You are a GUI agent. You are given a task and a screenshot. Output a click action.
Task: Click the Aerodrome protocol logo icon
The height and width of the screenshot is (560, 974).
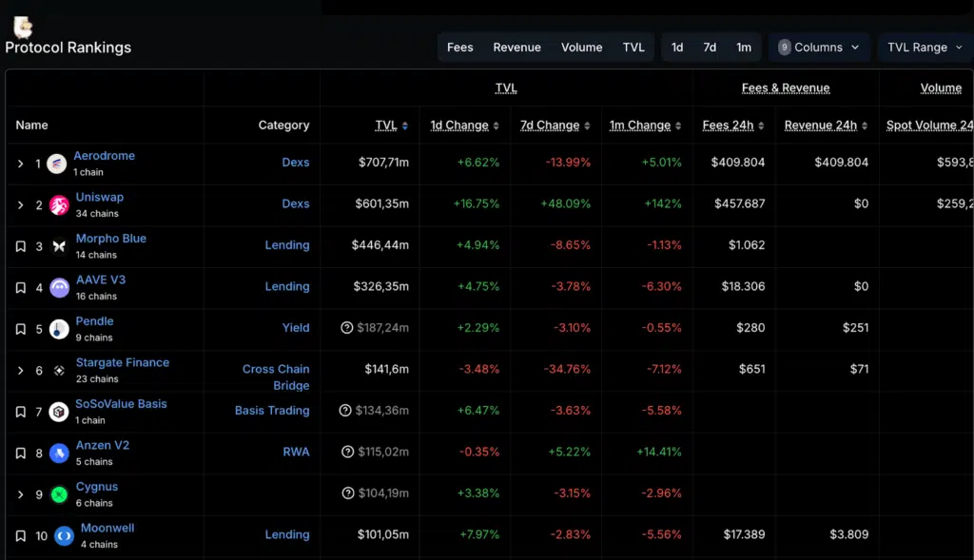(57, 164)
